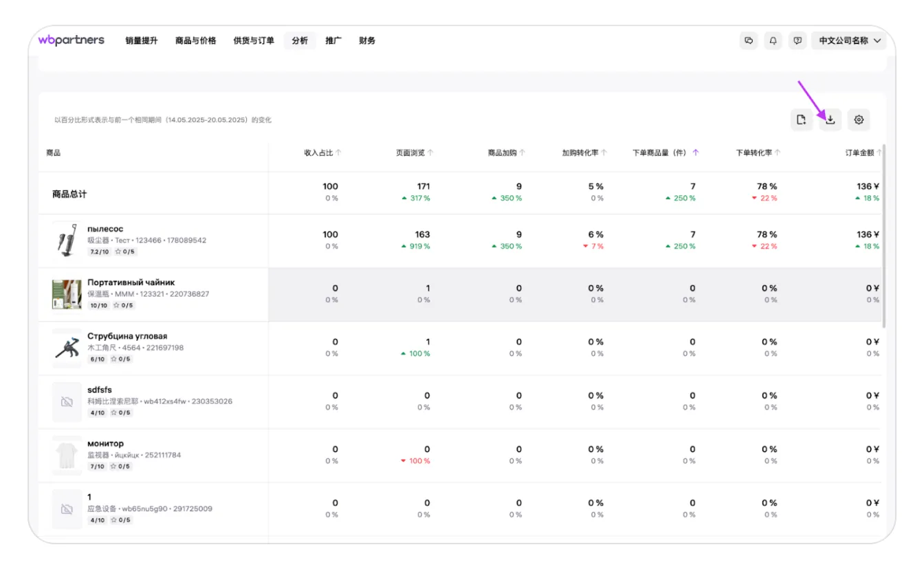Open the table settings gear icon
The height and width of the screenshot is (569, 924).
coord(859,120)
